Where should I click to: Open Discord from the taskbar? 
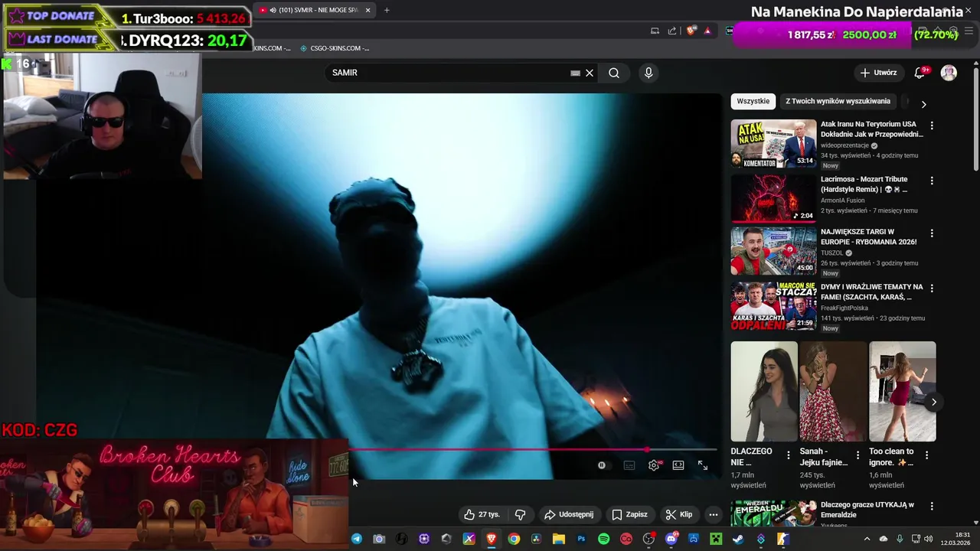(671, 539)
